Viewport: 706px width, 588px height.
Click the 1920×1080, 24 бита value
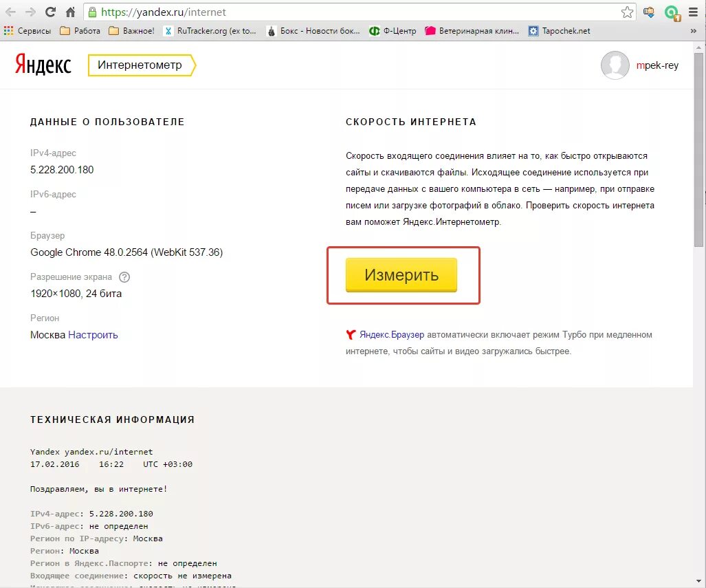(x=76, y=294)
